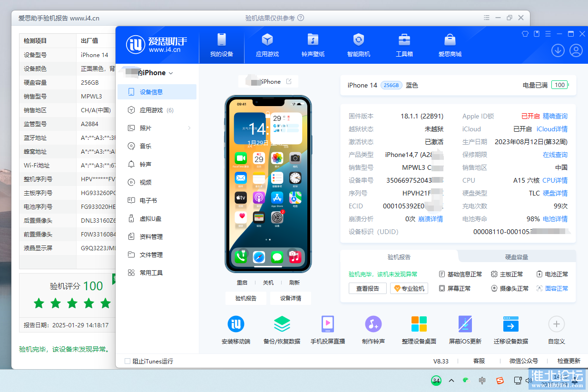The height and width of the screenshot is (392, 588).
Task: Open 在线查询 warranty link
Action: click(x=555, y=155)
